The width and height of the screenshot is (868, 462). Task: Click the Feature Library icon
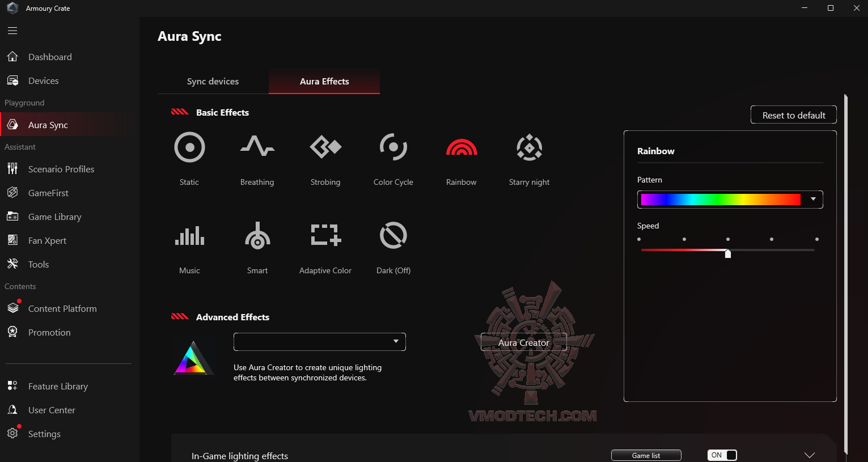12,386
